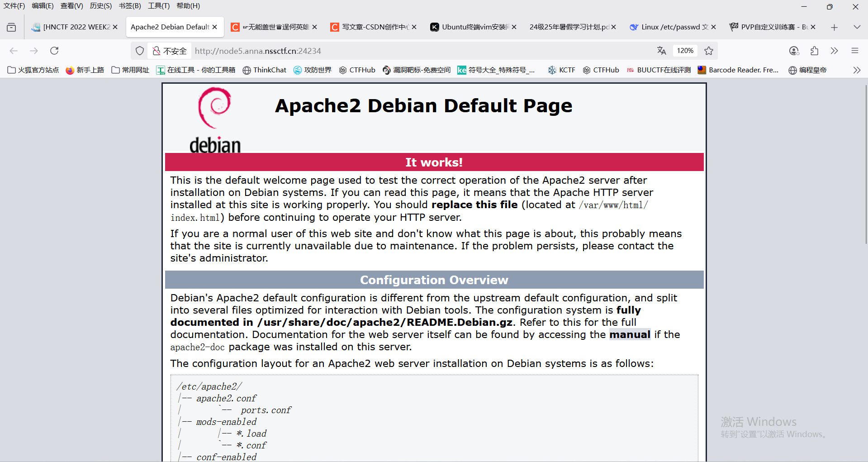Screen dimensions: 868x462
Task: Close the Linux /etc/passwd tab
Action: coord(713,27)
